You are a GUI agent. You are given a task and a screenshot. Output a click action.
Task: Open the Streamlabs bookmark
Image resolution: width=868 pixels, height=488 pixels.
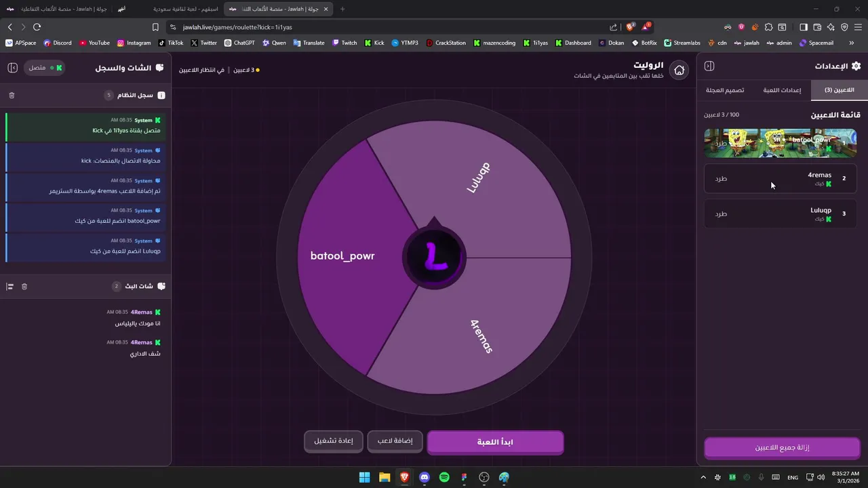682,43
